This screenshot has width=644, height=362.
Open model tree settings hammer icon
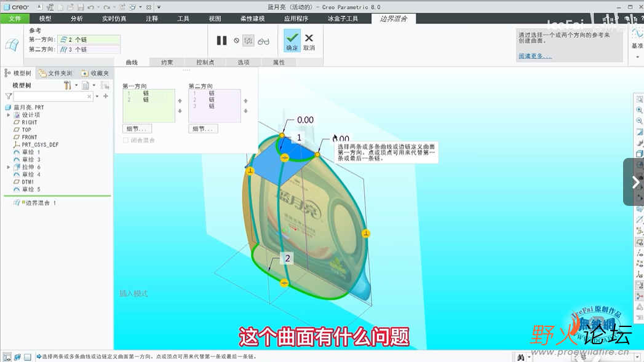(68, 85)
